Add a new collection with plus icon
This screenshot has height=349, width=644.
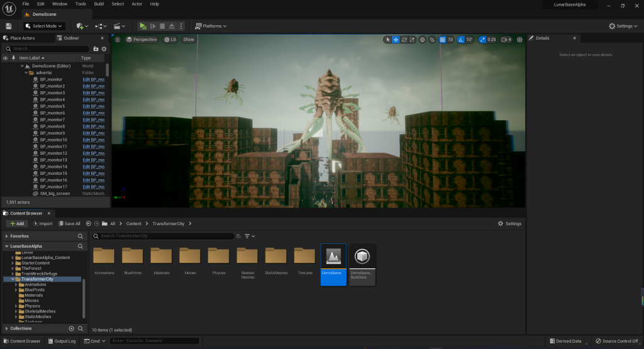coord(72,328)
